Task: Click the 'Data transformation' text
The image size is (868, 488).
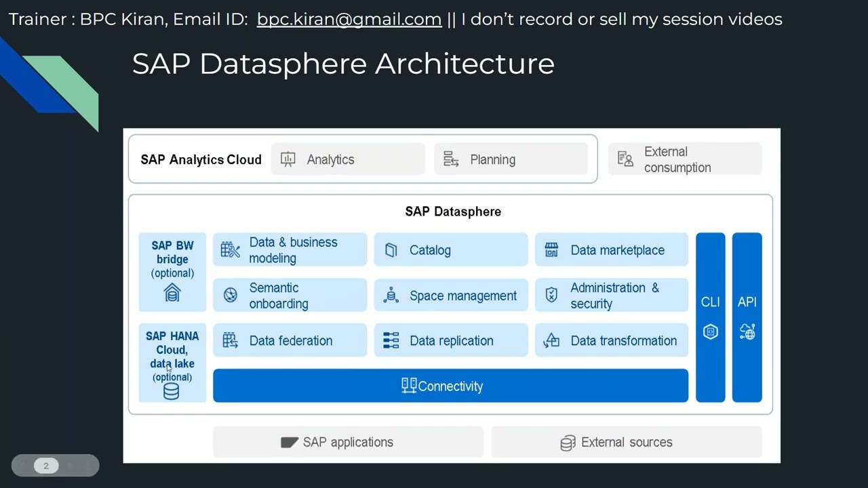Action: [624, 340]
